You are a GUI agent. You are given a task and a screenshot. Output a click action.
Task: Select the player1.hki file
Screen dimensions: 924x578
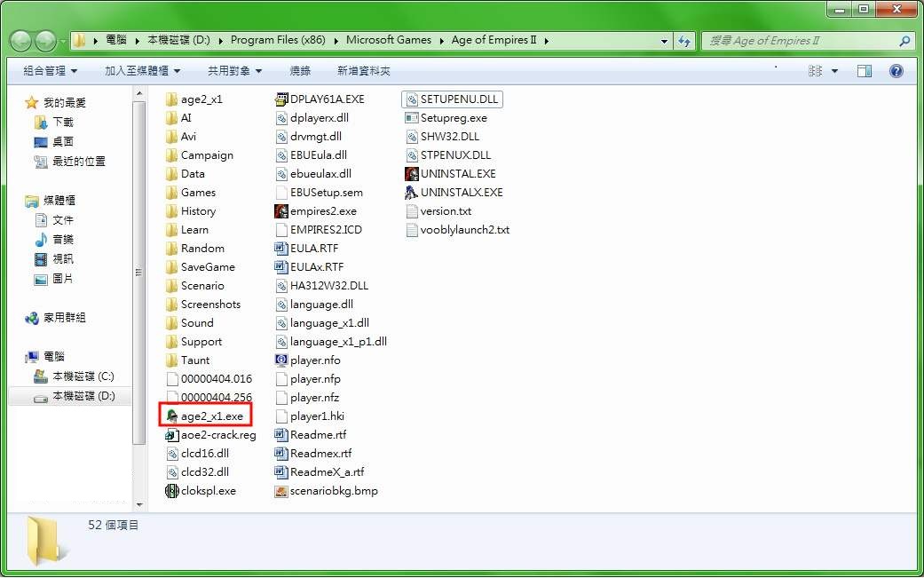310,416
